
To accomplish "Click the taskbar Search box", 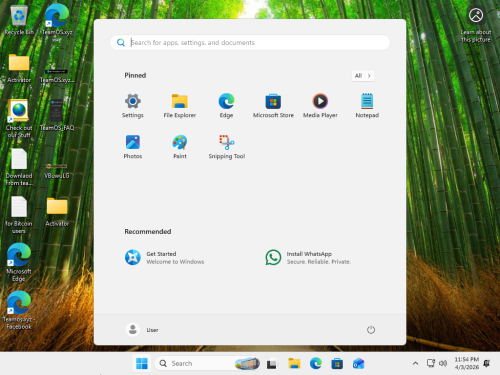I will (207, 363).
